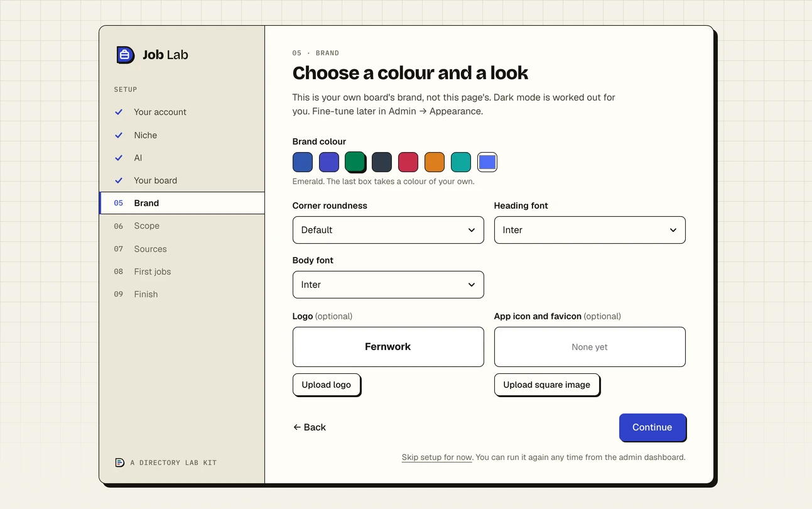Pick the teal brand colour swatch
Viewport: 812px width, 509px height.
coord(461,162)
